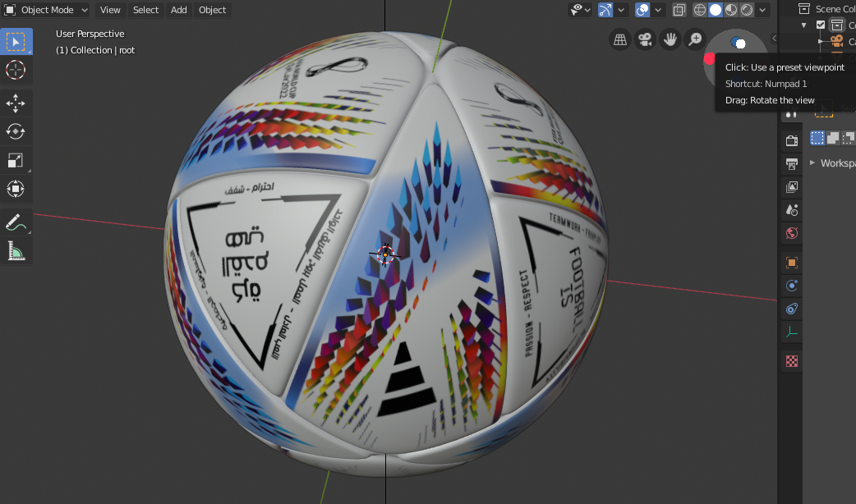
Task: Uncheck the Collection checkbox in the outliner
Action: coord(821,25)
